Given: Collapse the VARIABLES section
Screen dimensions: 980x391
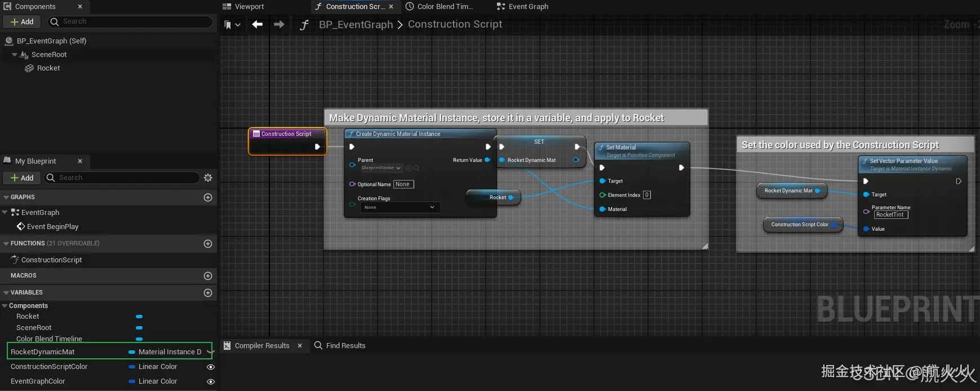Looking at the screenshot, I should 6,293.
